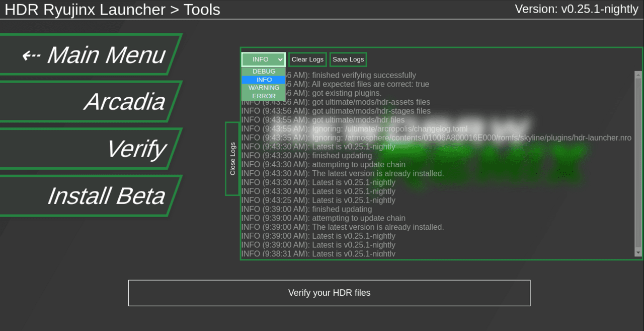
Task: Click the 9:43:25 AM 'Latest is v0.25.1-nightly' line
Action: coord(318,200)
